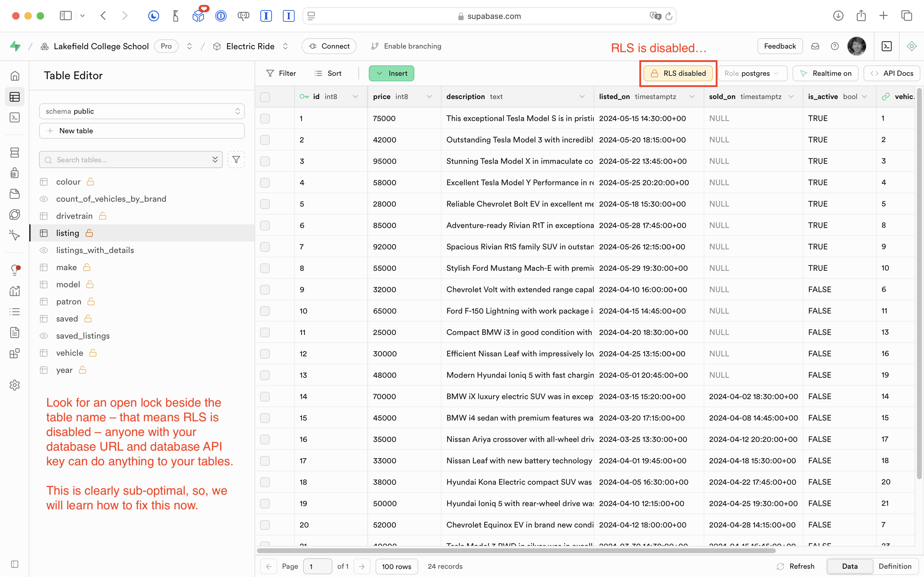Open the SQL Editor sidebar icon
This screenshot has height=577, width=924.
14,118
